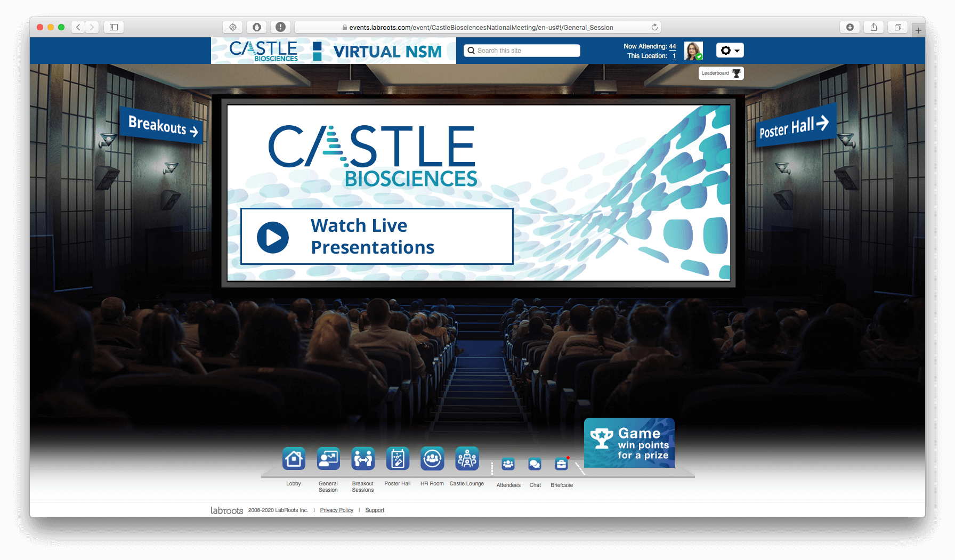Click the user profile avatar
This screenshot has height=560, width=955.
click(x=693, y=51)
